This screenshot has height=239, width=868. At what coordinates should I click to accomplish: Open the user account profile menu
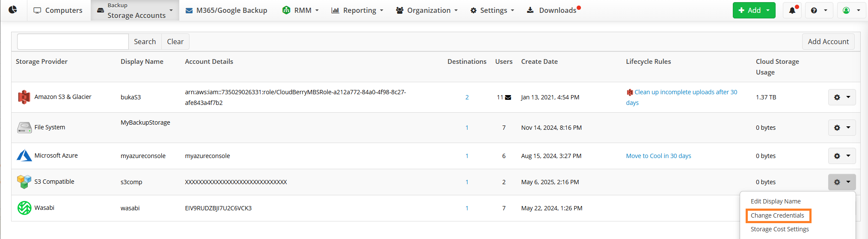click(851, 10)
